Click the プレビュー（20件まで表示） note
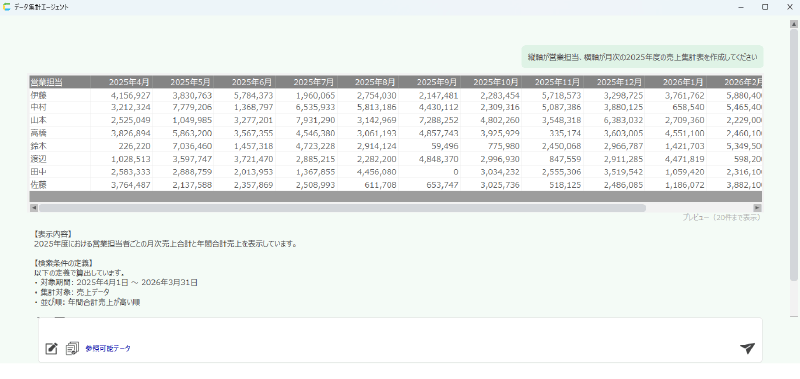This screenshot has width=800, height=379. pos(721,217)
